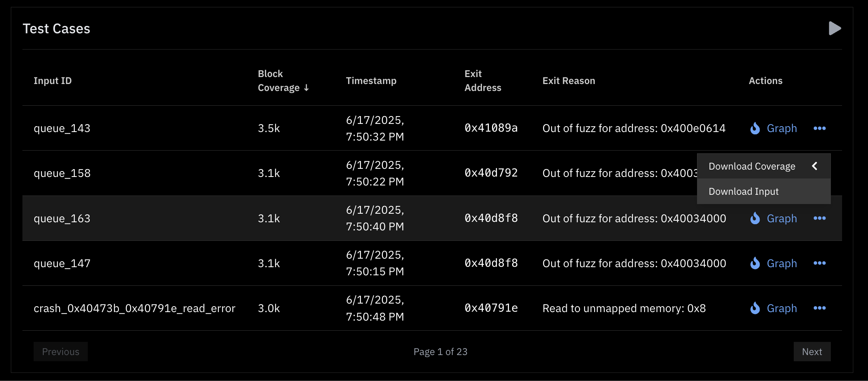Click the flame icon next to queue_143's Graph
The height and width of the screenshot is (381, 868).
[755, 128]
